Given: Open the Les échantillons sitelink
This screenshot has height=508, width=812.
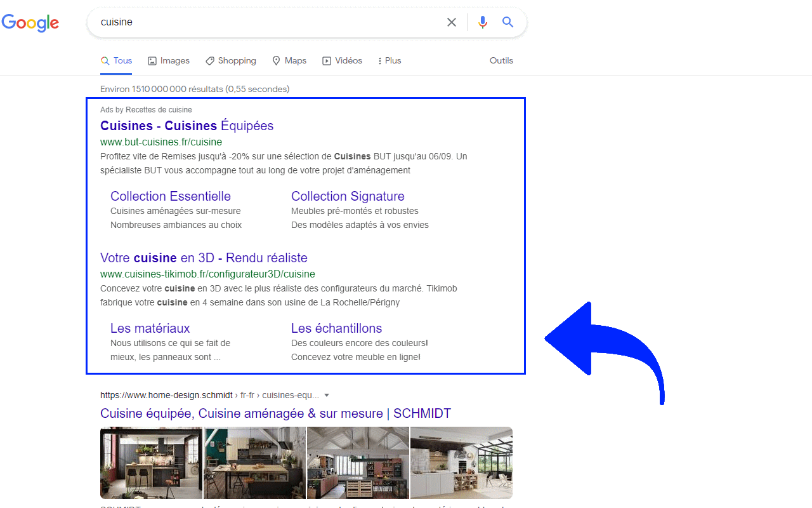Looking at the screenshot, I should point(337,328).
